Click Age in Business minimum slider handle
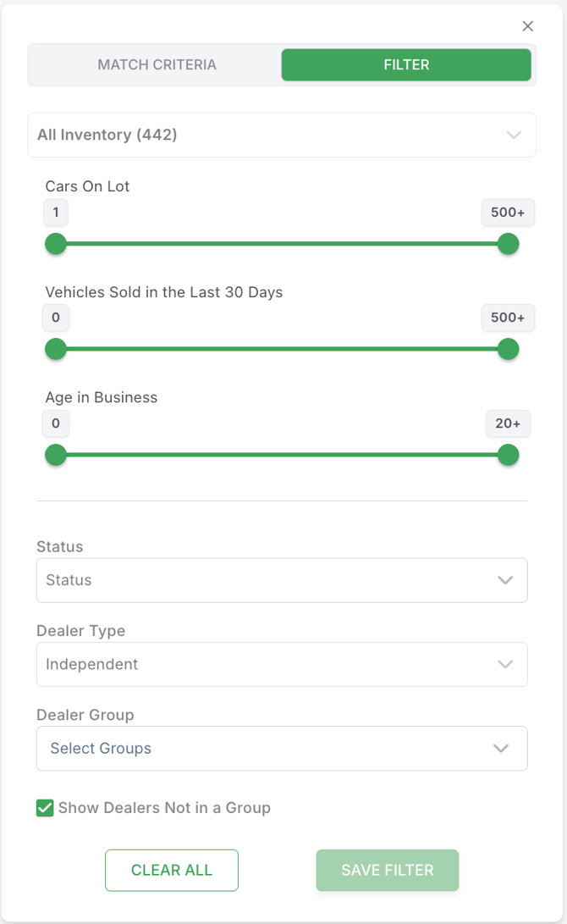This screenshot has height=924, width=567. point(56,456)
